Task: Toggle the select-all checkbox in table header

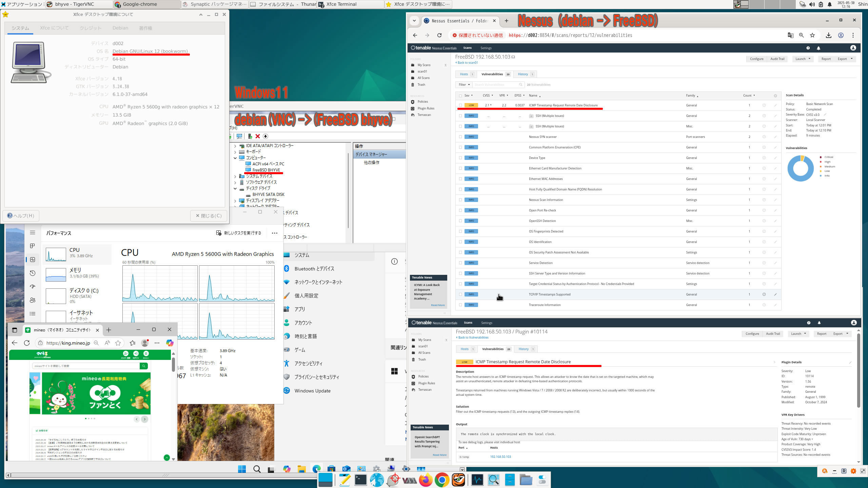Action: click(460, 96)
